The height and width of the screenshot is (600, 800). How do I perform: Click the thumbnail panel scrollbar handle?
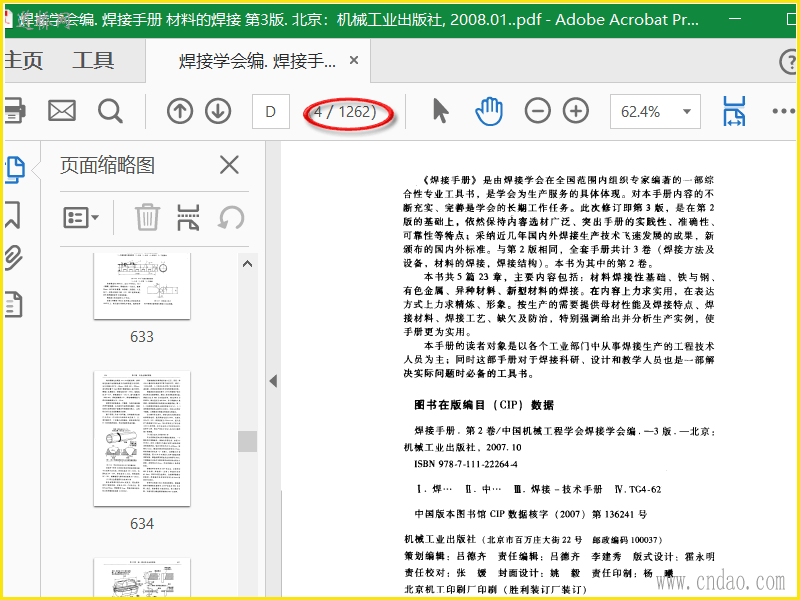[247, 441]
